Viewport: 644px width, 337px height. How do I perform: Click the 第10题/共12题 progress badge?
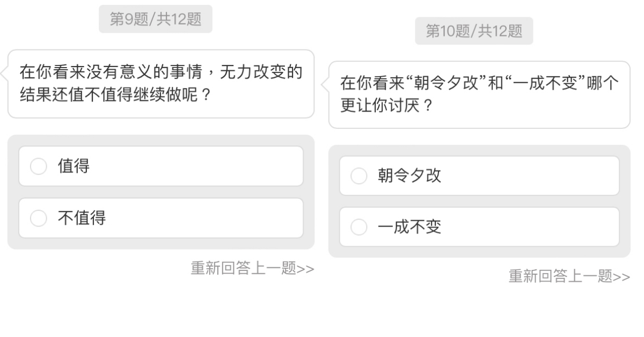pyautogui.click(x=473, y=31)
